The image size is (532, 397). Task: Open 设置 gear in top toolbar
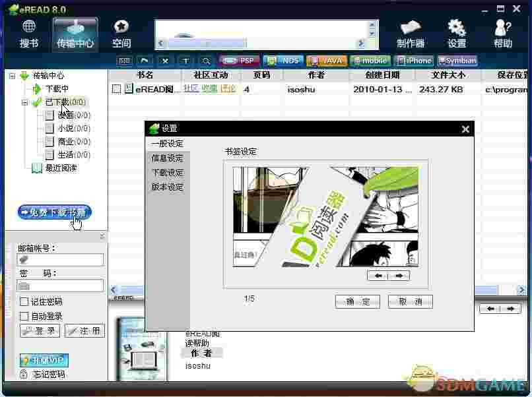pyautogui.click(x=457, y=34)
